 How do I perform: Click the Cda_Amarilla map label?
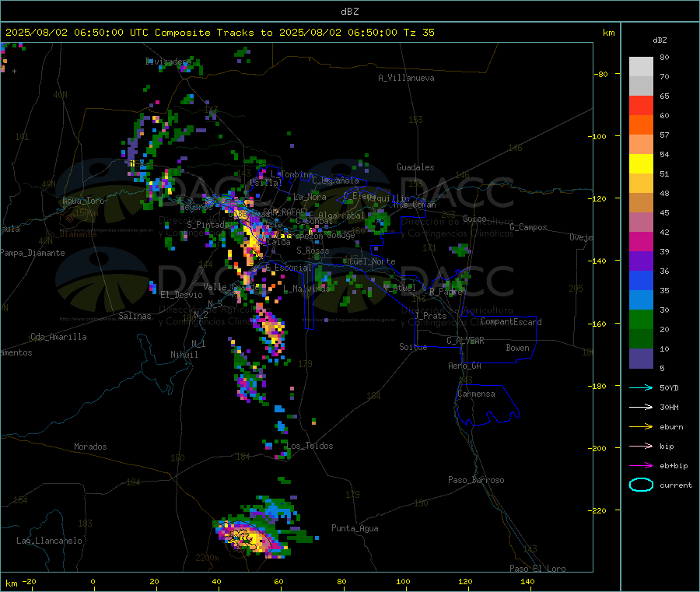(58, 337)
